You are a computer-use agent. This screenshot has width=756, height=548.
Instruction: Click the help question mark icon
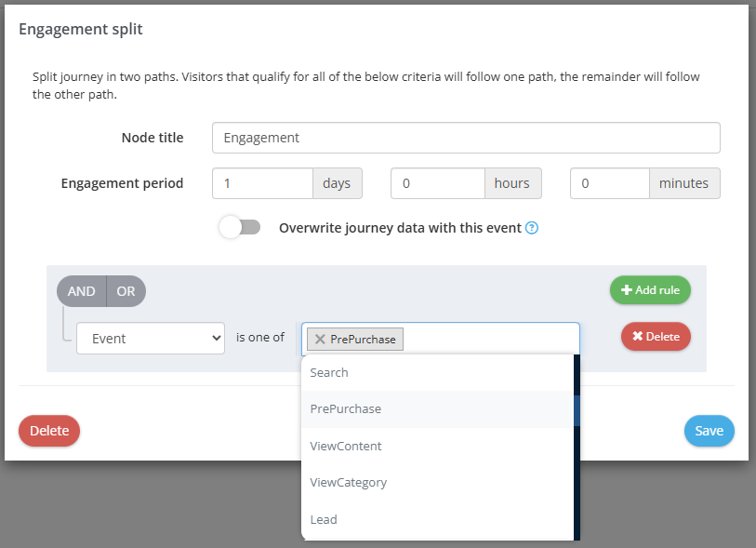tap(532, 228)
